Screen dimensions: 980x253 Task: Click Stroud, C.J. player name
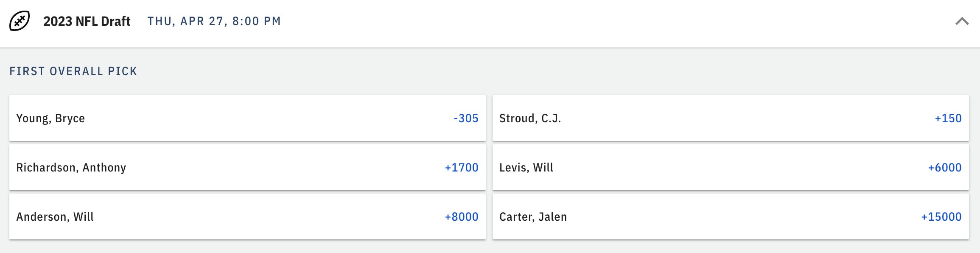click(x=530, y=118)
